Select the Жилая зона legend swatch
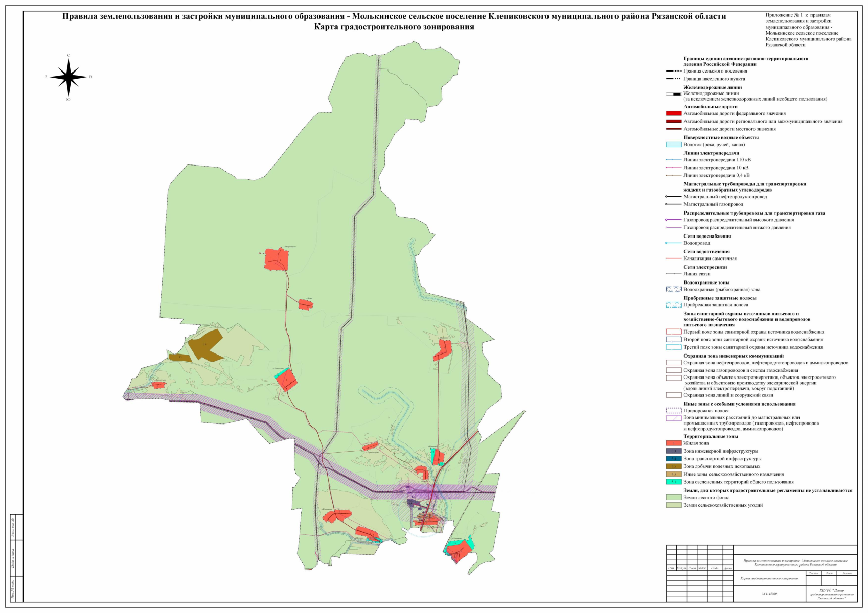This screenshot has height=613, width=868. click(x=673, y=443)
